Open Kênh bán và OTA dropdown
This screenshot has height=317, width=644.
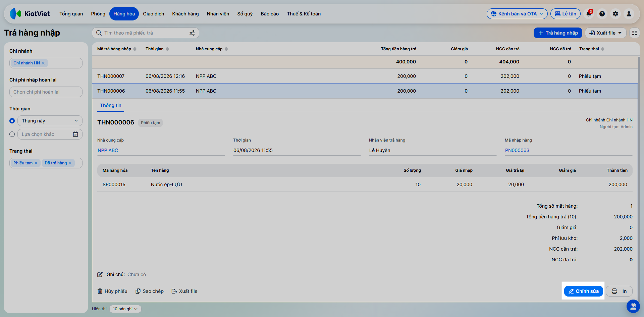pos(517,14)
